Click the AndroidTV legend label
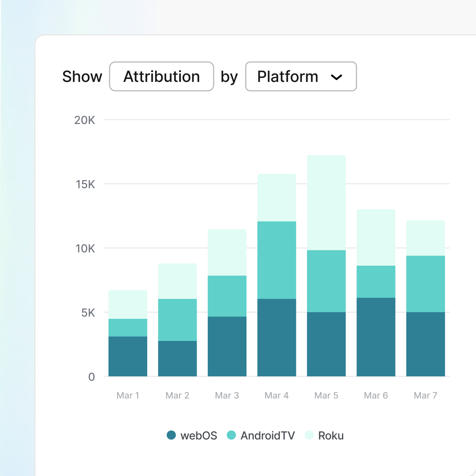Viewport: 476px width, 476px height. 268,436
